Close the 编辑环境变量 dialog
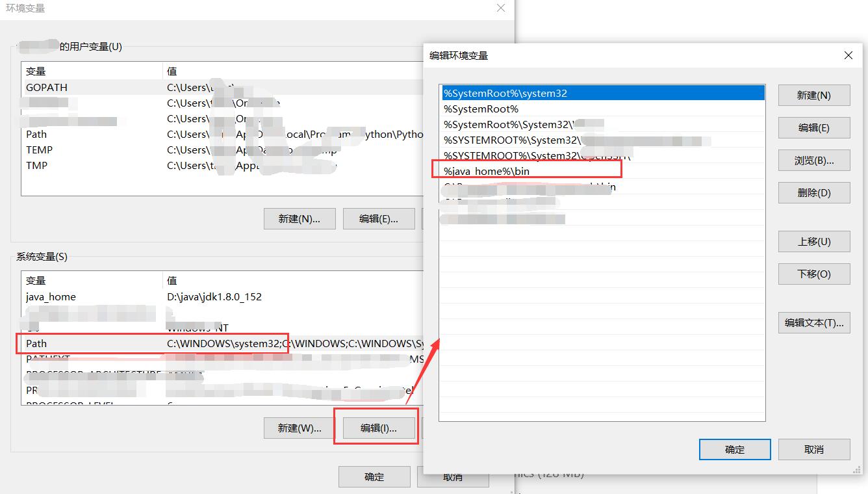868x494 pixels. click(x=848, y=56)
